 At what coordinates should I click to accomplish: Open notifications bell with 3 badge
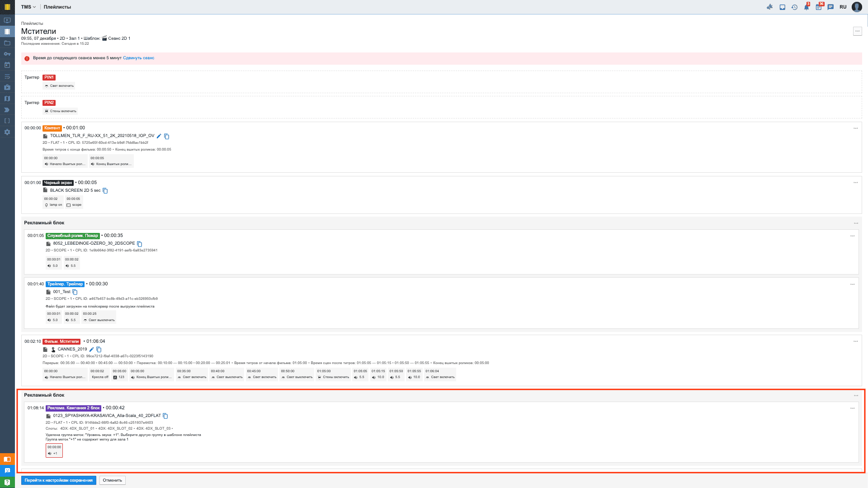coord(807,7)
